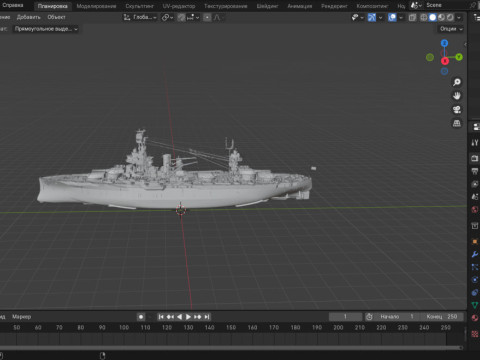Open the snapping options dropdown
480x360 pixels.
(193, 17)
